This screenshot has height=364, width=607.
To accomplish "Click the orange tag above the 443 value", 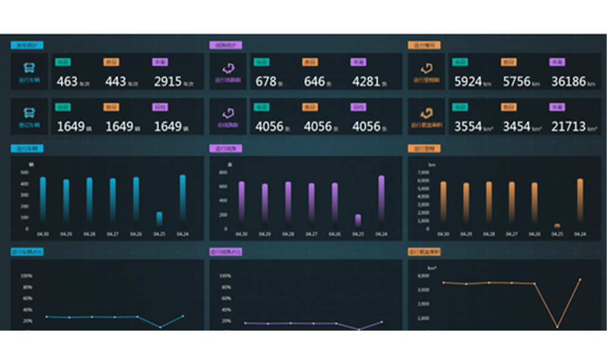I will point(111,62).
